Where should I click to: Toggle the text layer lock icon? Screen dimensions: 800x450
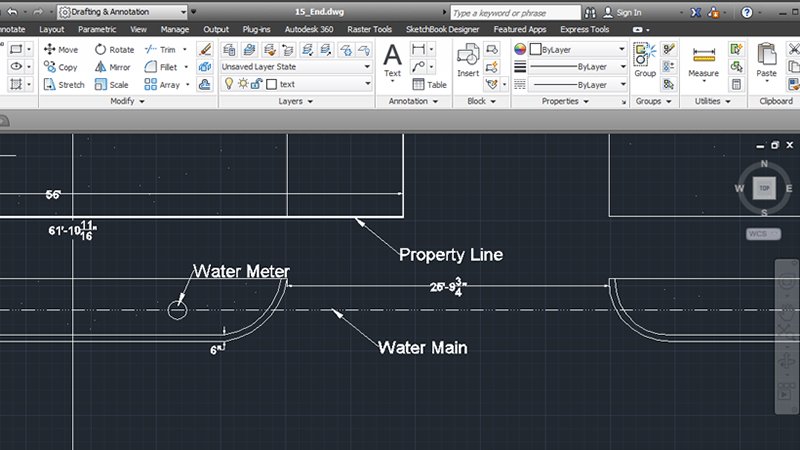click(257, 85)
